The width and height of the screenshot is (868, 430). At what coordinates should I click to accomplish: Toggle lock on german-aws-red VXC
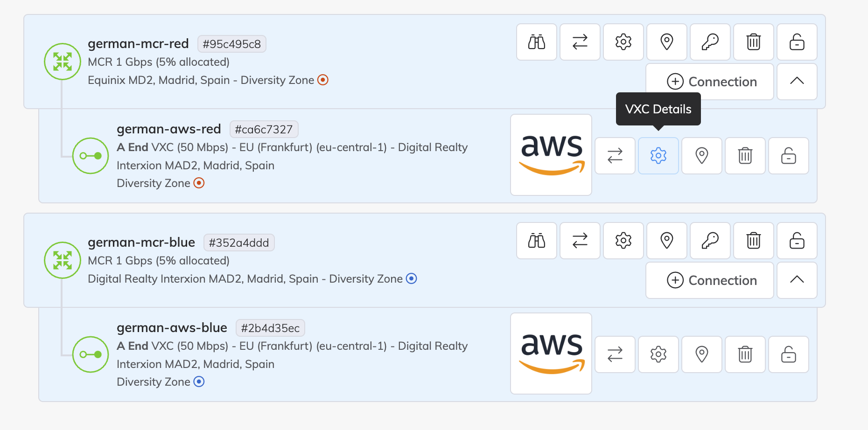789,156
